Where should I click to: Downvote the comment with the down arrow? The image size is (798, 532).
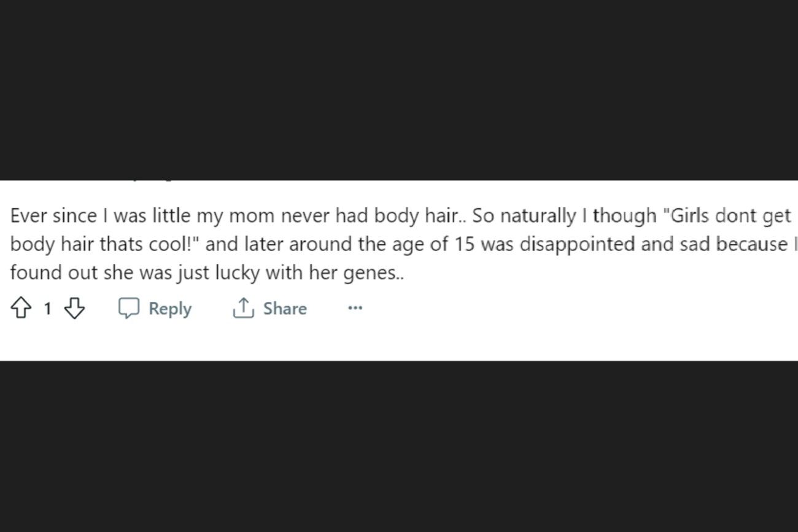pyautogui.click(x=74, y=308)
